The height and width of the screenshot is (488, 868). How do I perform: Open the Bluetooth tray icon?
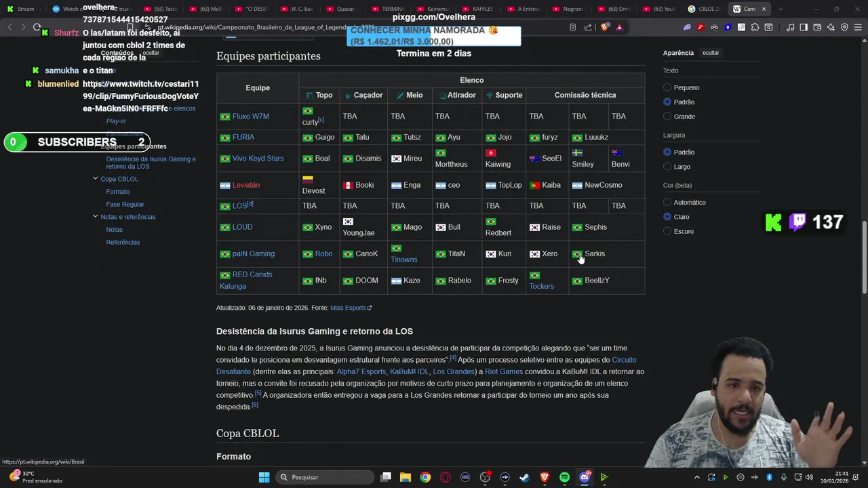point(769,477)
